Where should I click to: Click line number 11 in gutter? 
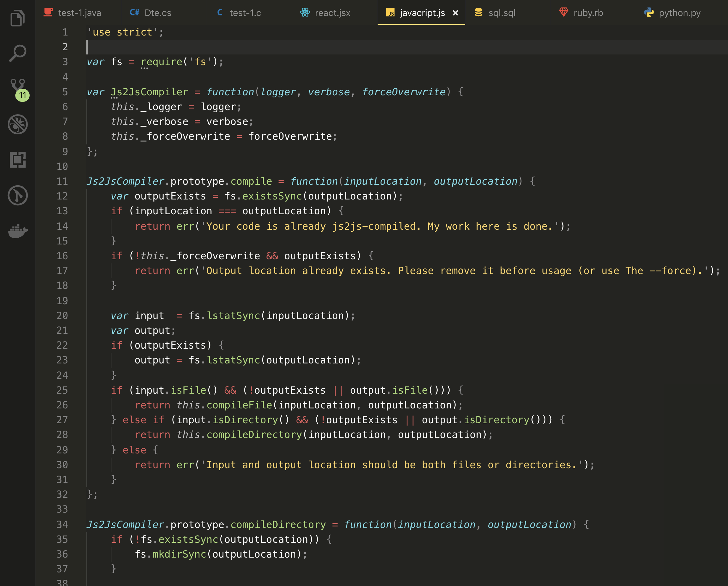[62, 181]
